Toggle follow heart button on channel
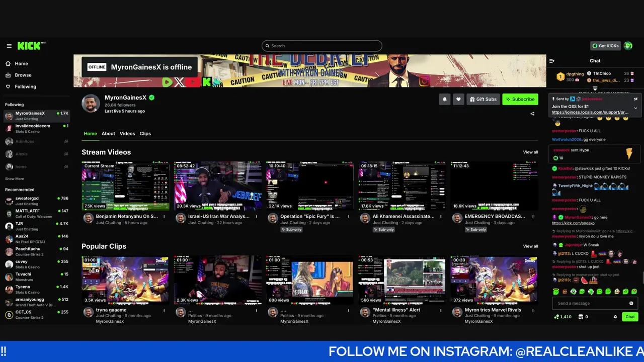This screenshot has height=362, width=644. [x=458, y=100]
